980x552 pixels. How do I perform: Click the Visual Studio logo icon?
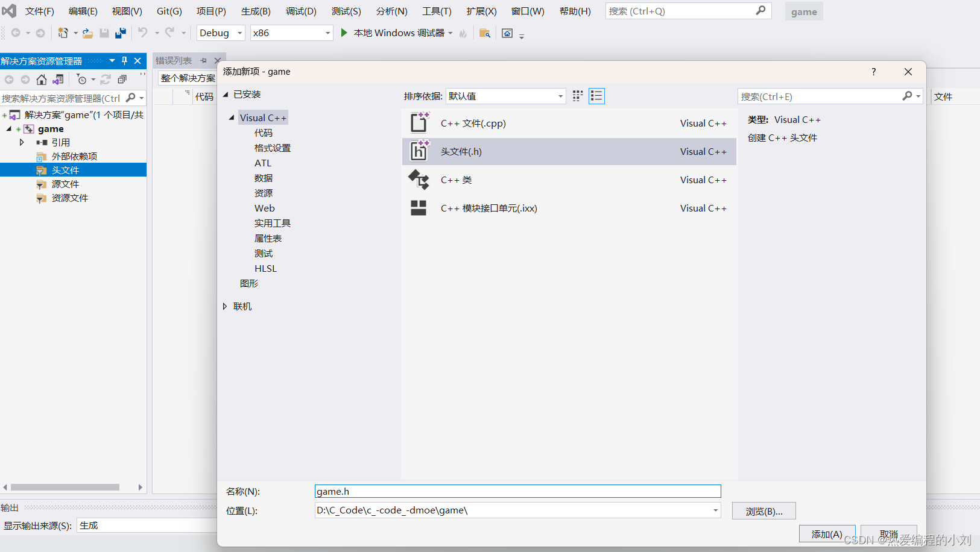pyautogui.click(x=10, y=11)
